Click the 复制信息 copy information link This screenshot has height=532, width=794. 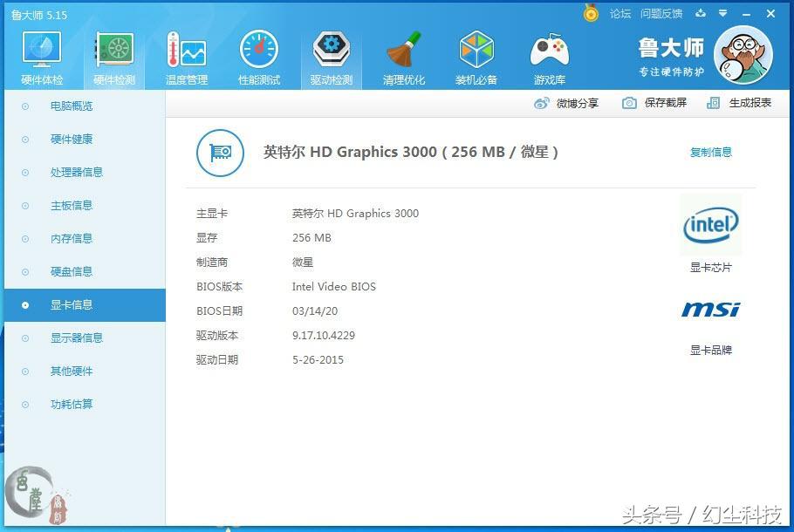click(710, 152)
